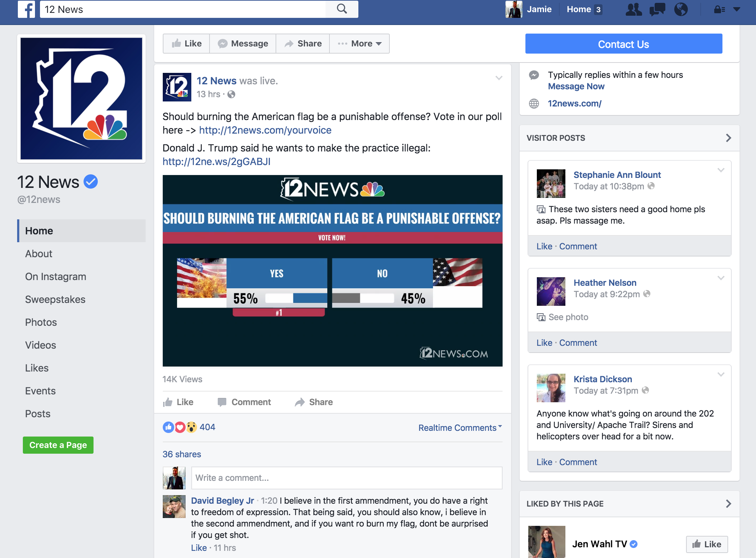Click the 12 News search field
This screenshot has height=558, width=756.
click(183, 9)
